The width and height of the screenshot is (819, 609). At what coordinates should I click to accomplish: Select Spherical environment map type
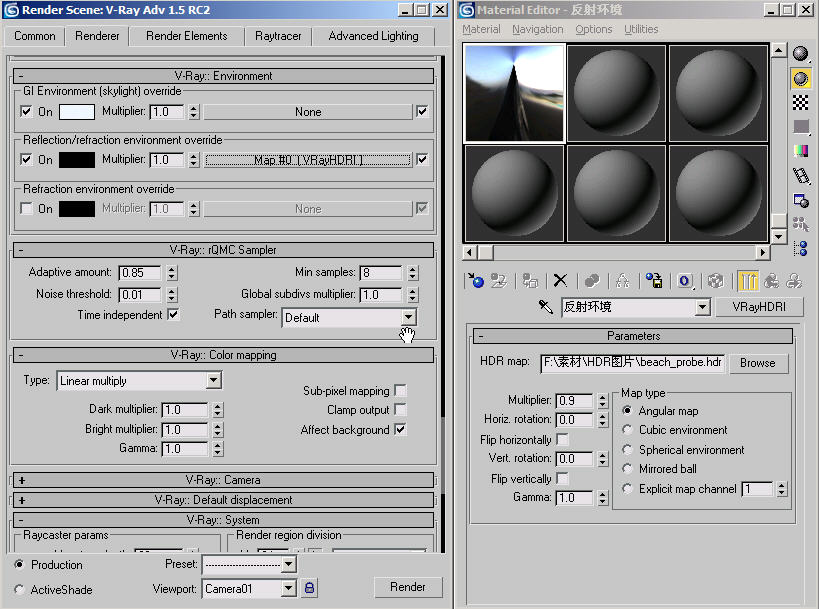pos(628,450)
